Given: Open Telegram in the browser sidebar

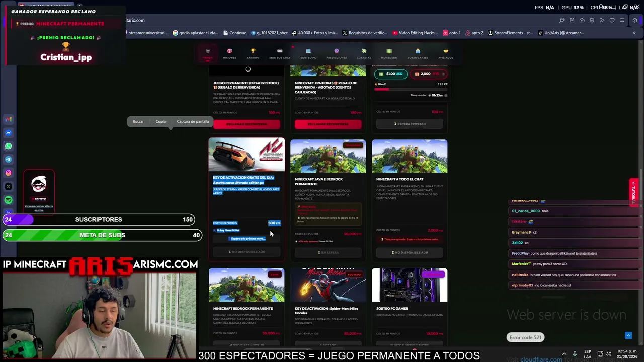Looking at the screenshot, I should coord(9,159).
